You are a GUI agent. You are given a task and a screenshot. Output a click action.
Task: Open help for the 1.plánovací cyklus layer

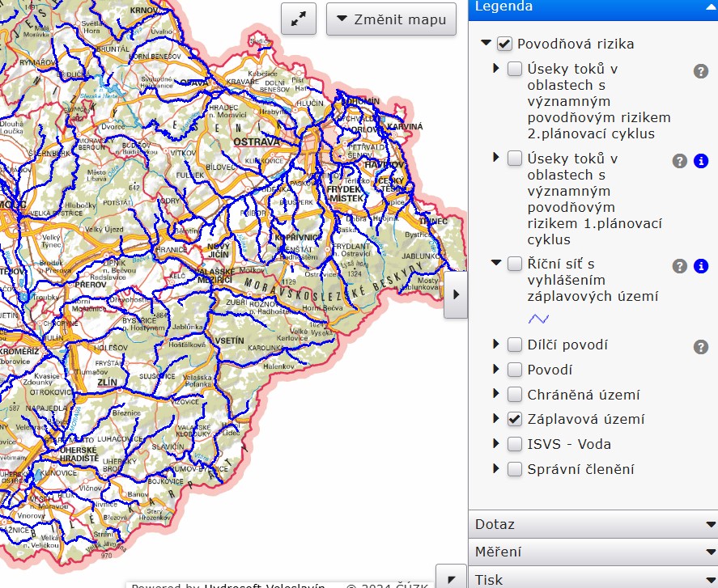click(680, 161)
